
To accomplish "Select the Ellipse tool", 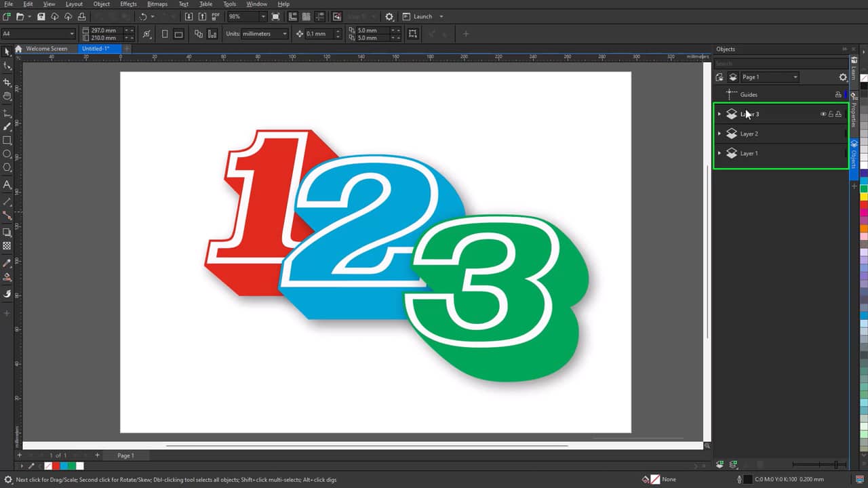I will [7, 154].
